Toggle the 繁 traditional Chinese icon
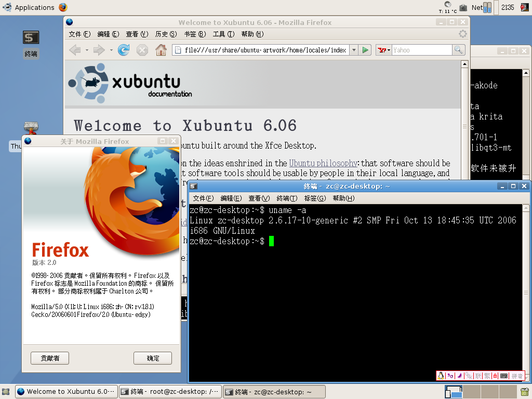Image resolution: width=532 pixels, height=399 pixels. 487,376
